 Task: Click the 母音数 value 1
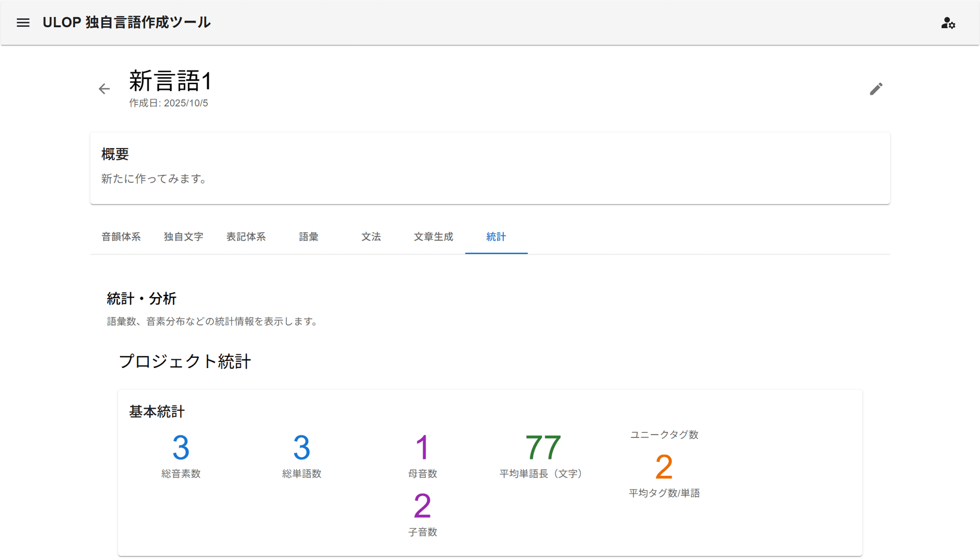coord(422,448)
